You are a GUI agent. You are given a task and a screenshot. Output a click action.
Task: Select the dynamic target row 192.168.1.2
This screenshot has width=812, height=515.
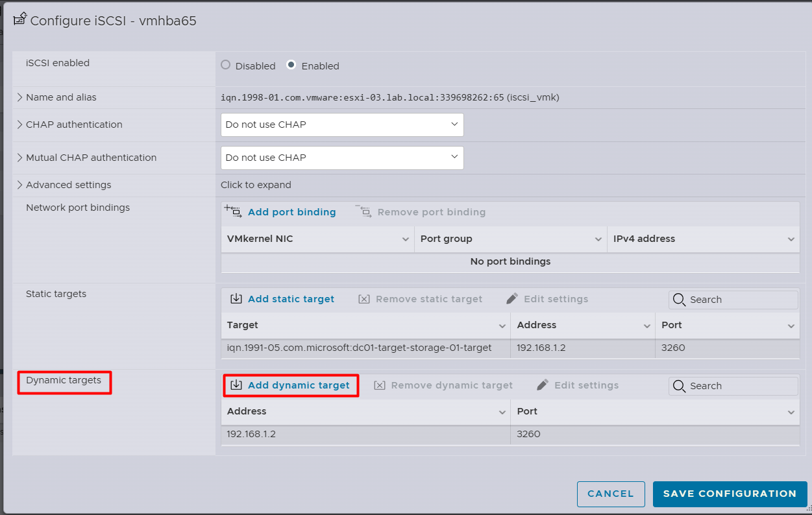[x=365, y=434]
